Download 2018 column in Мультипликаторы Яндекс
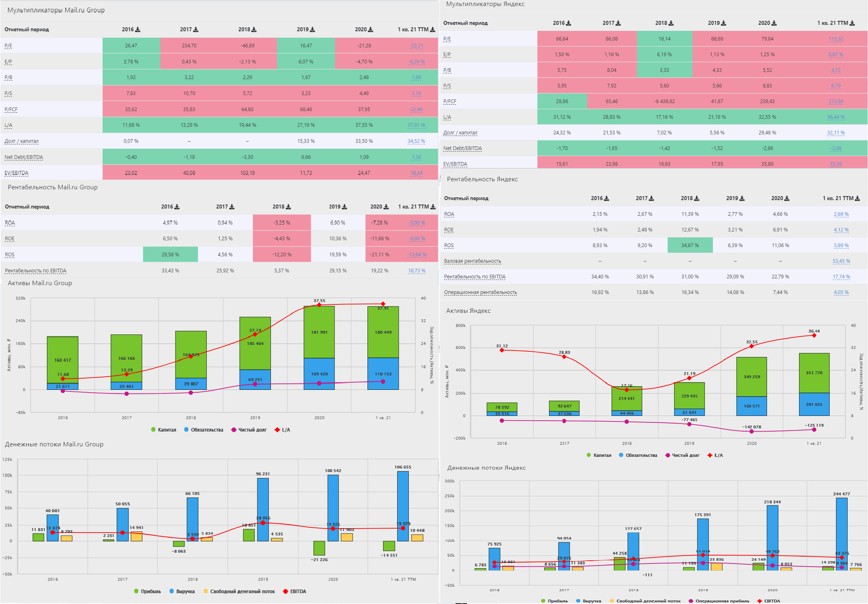Viewport: 868px width, 604px height. (x=671, y=23)
